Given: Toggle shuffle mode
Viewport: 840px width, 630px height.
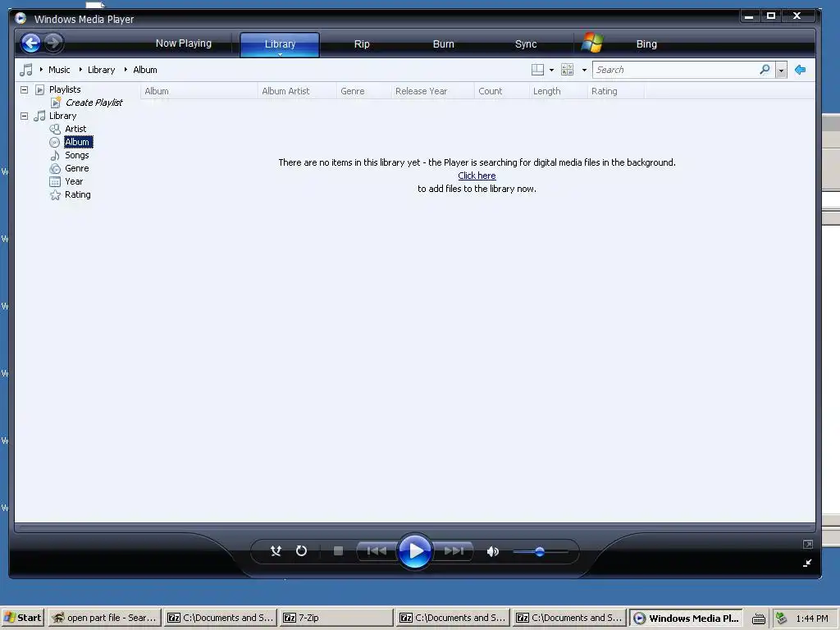Looking at the screenshot, I should click(x=276, y=550).
